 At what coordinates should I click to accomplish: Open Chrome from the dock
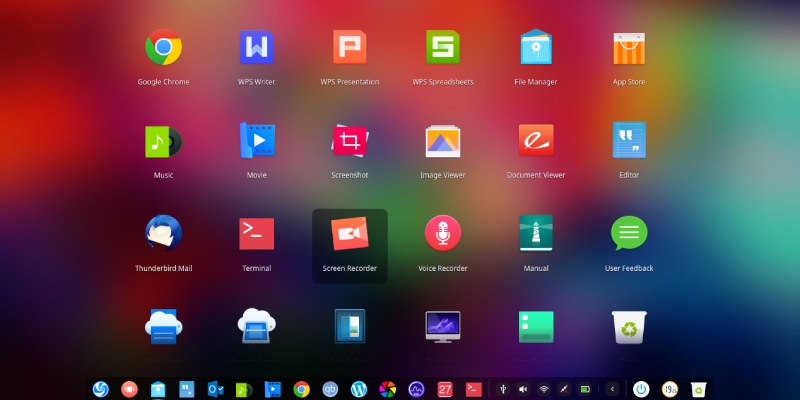pyautogui.click(x=302, y=389)
